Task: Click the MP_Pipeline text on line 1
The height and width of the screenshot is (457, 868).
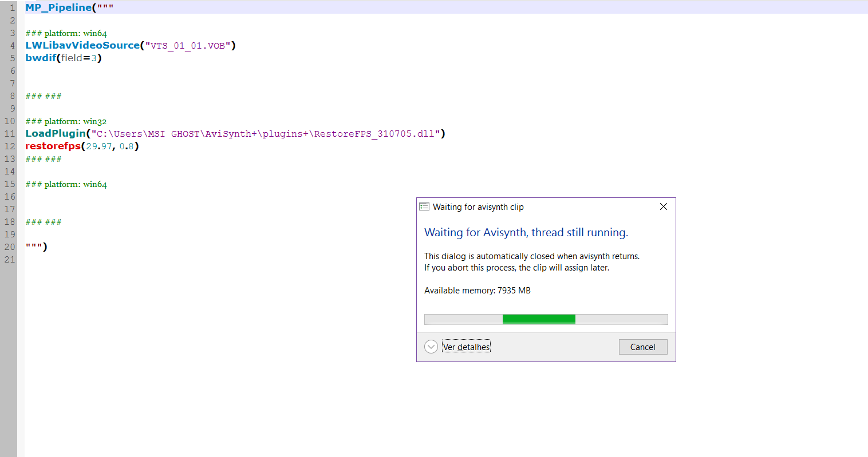Action: click(x=58, y=7)
